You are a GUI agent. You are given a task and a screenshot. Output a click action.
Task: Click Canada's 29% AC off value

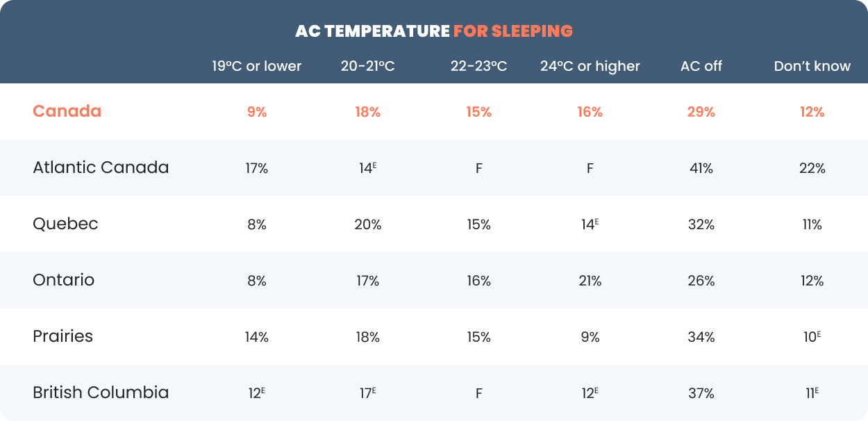point(701,112)
